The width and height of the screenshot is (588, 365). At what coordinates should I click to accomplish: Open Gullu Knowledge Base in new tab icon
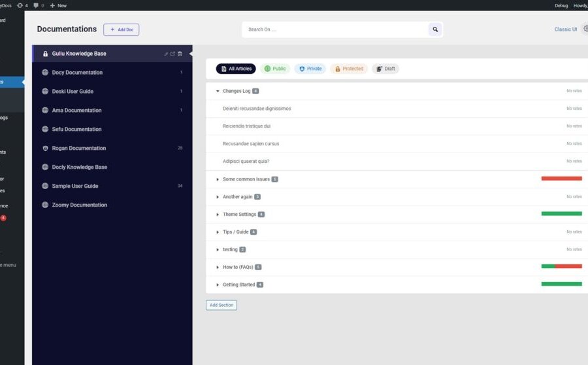(x=172, y=54)
